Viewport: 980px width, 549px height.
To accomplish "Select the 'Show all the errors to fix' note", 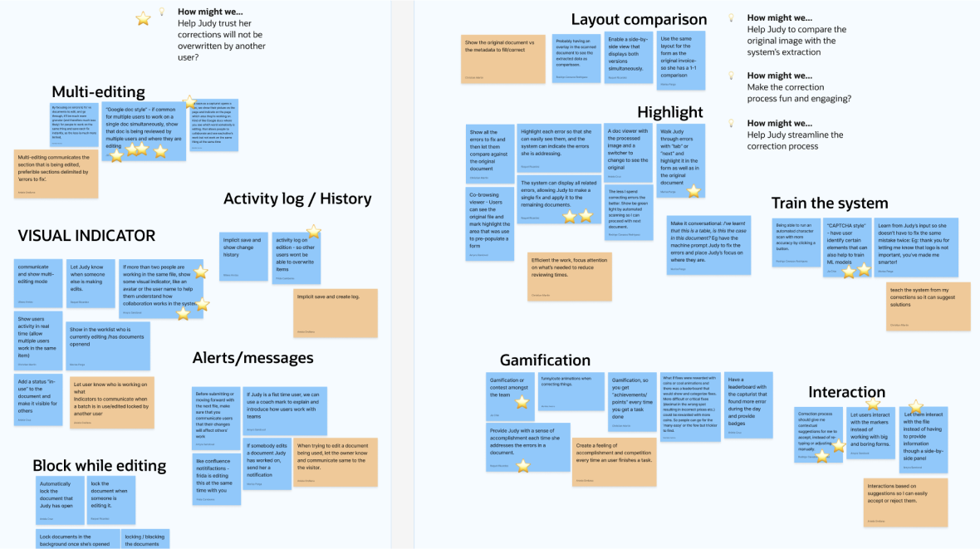I will [x=490, y=153].
